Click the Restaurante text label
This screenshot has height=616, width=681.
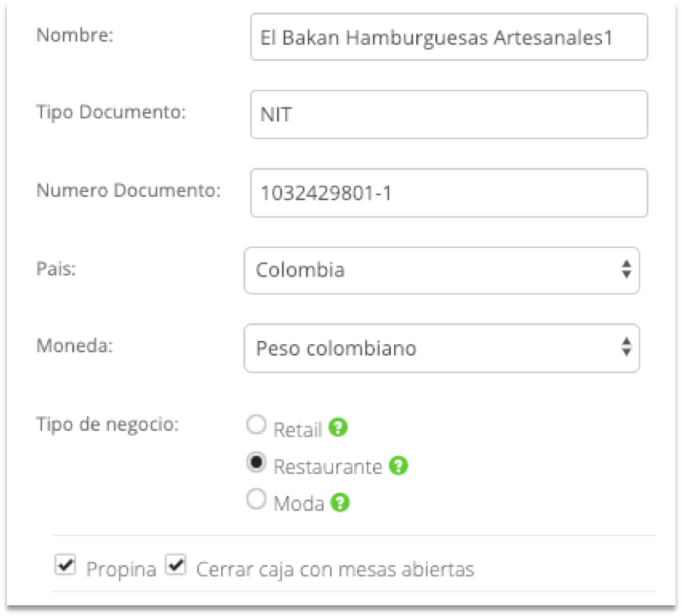click(328, 467)
